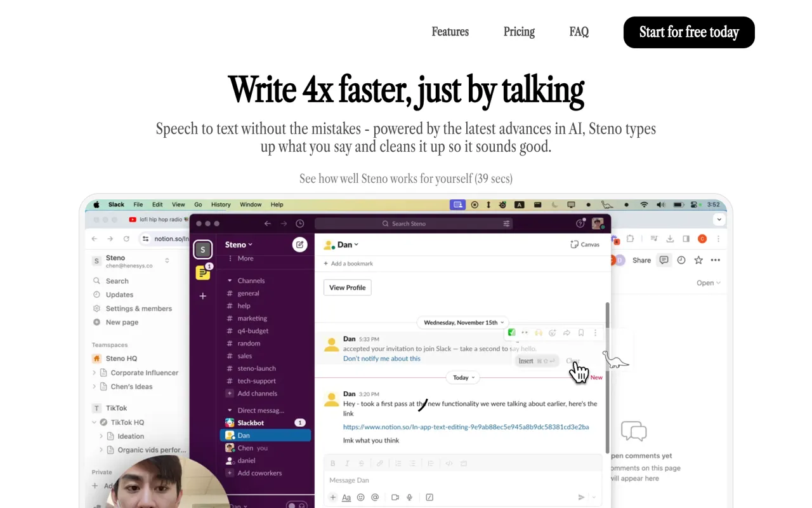Click the microphone icon in composer

point(410,498)
